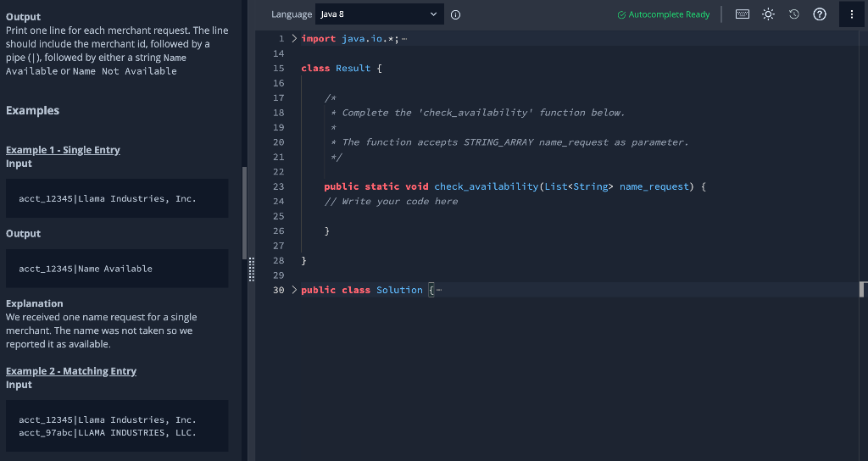
Task: Click the folded ellipsis after Solution brace
Action: click(439, 290)
